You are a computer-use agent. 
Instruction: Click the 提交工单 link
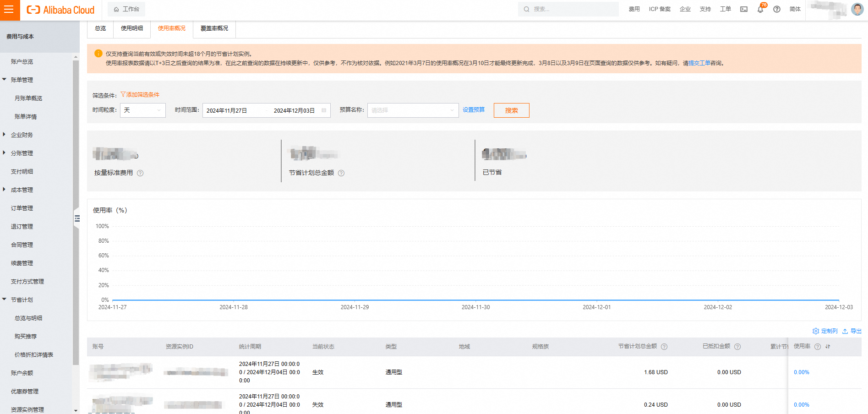click(x=699, y=63)
